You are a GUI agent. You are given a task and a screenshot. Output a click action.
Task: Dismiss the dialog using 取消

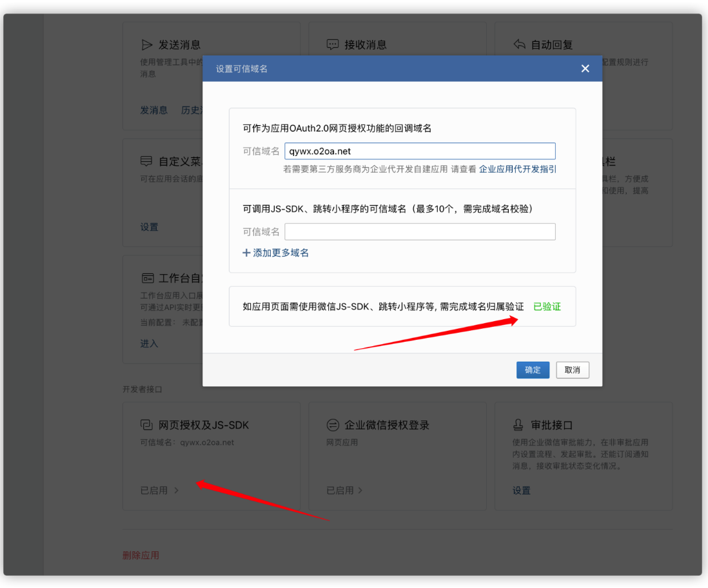pos(572,369)
